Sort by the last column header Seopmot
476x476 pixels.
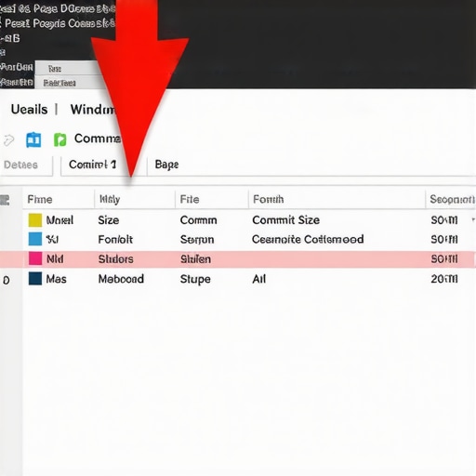coord(452,199)
